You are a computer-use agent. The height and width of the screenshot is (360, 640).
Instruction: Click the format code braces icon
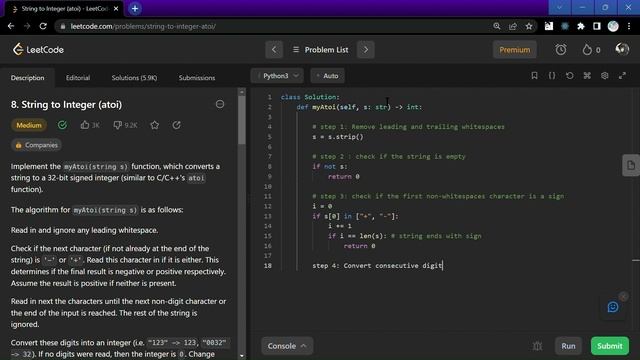[x=552, y=76]
